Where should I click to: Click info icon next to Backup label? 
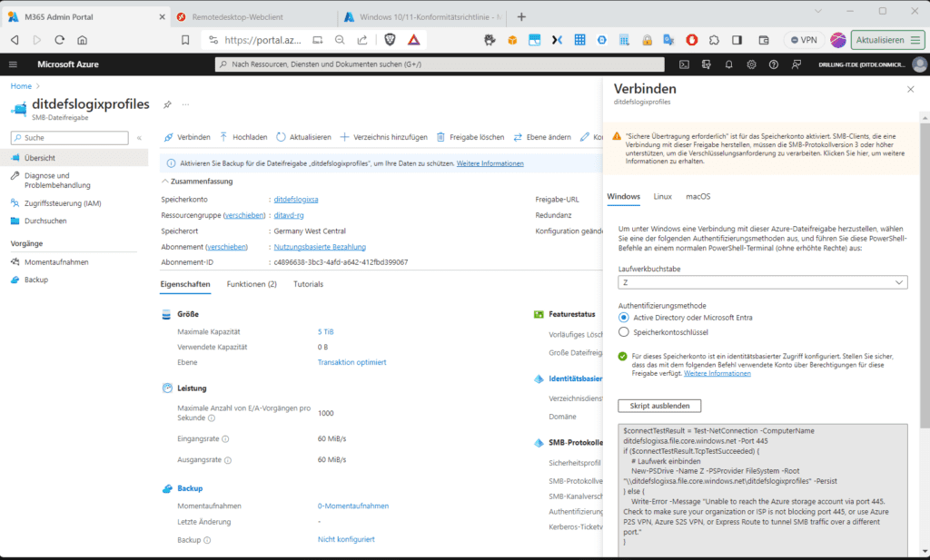pyautogui.click(x=207, y=540)
